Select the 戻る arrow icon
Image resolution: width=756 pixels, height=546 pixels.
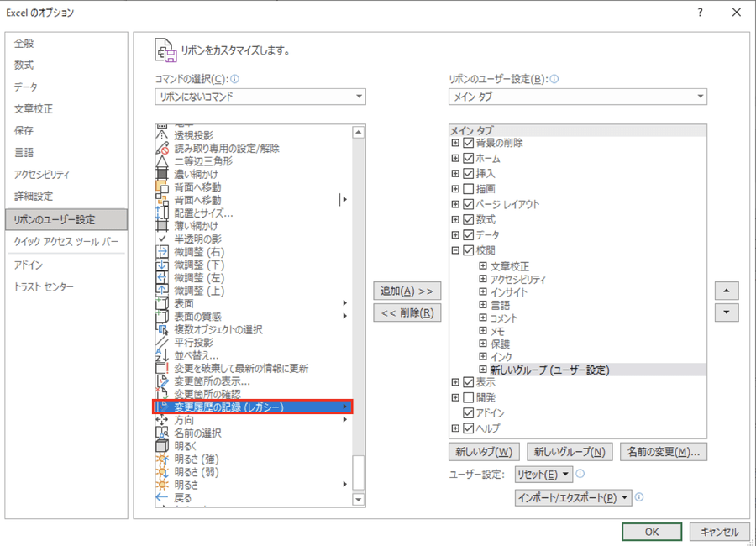click(162, 498)
